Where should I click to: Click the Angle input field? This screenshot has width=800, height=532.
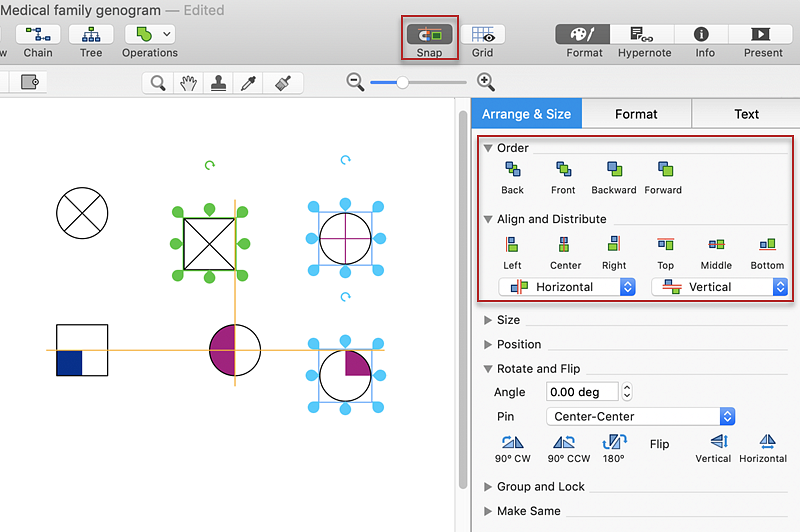click(x=582, y=392)
